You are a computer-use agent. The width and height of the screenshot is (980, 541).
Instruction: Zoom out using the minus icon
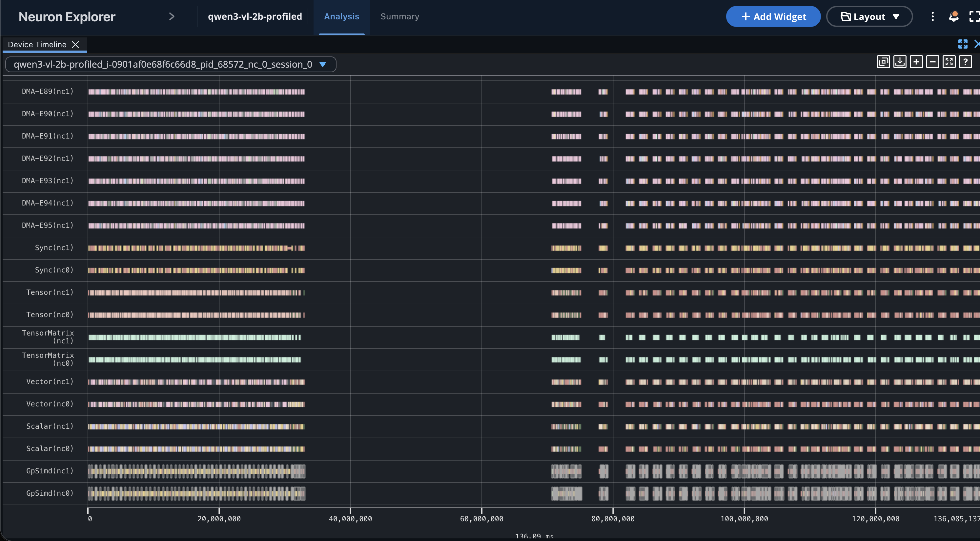click(932, 62)
